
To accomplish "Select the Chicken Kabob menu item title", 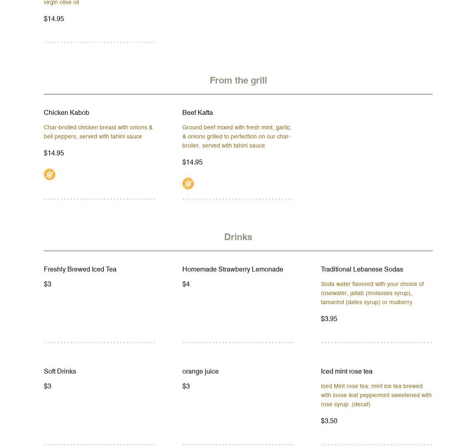I will (x=67, y=112).
